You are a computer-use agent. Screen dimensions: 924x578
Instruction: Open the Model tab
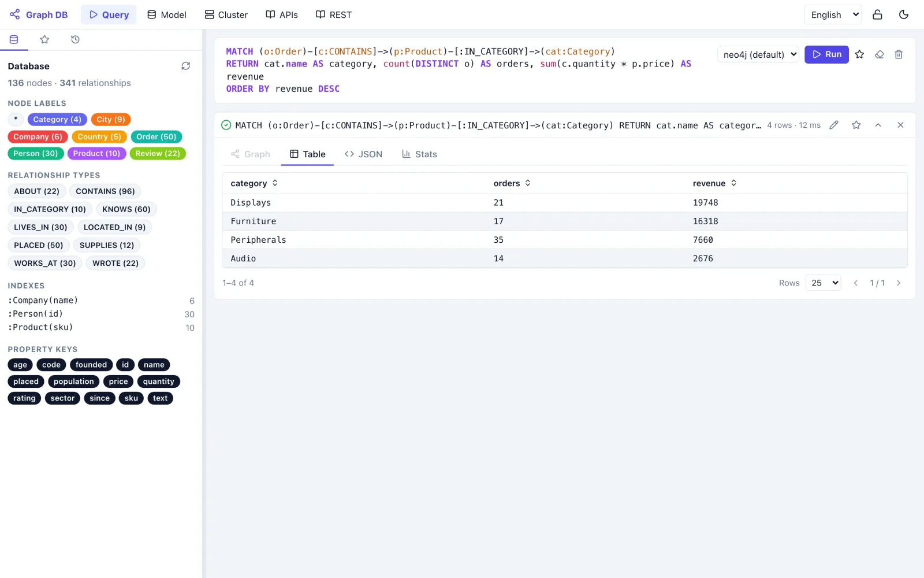pos(167,14)
